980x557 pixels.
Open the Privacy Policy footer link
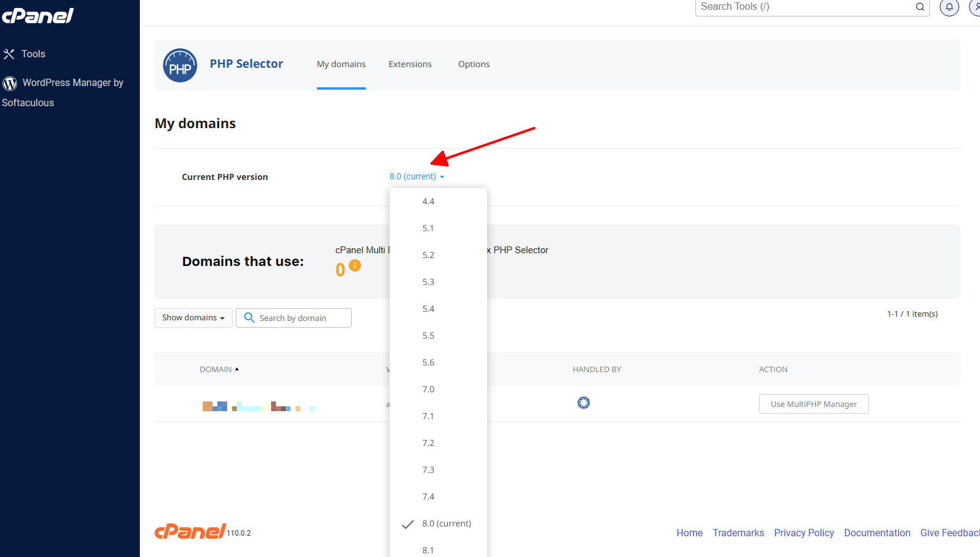pos(804,533)
